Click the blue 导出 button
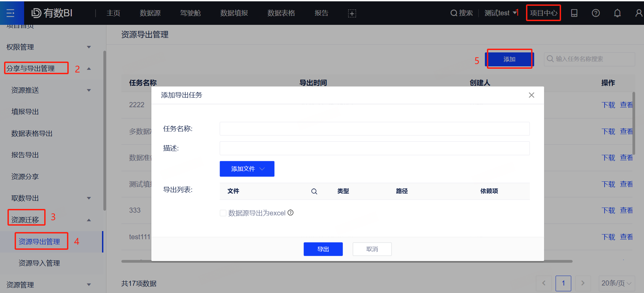 point(323,249)
